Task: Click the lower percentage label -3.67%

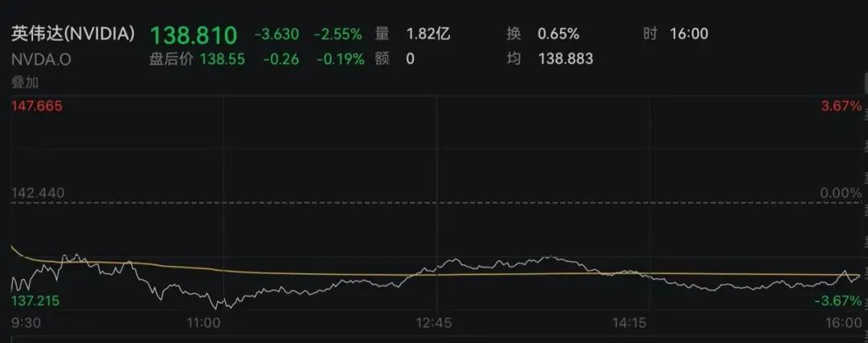Action: click(x=838, y=301)
